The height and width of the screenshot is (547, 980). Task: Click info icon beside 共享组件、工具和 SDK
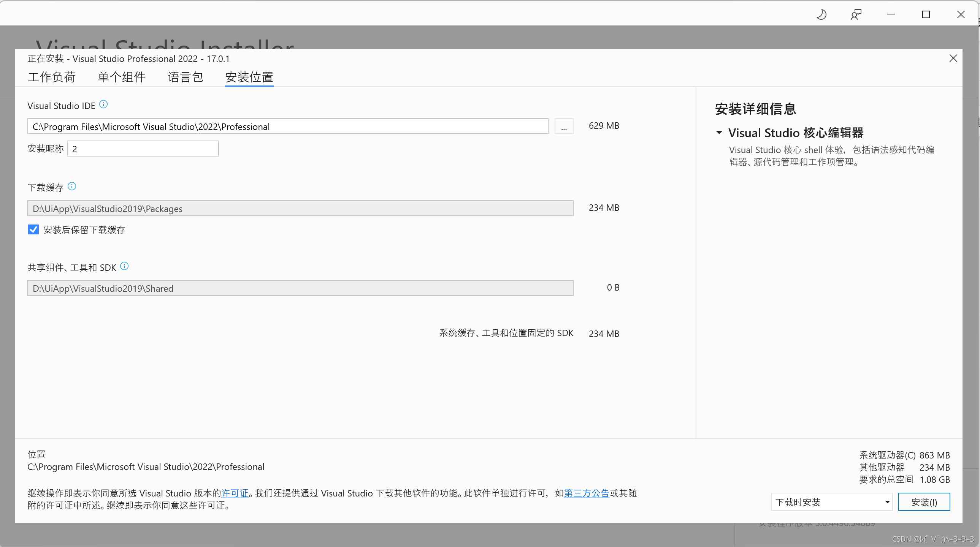coord(124,266)
